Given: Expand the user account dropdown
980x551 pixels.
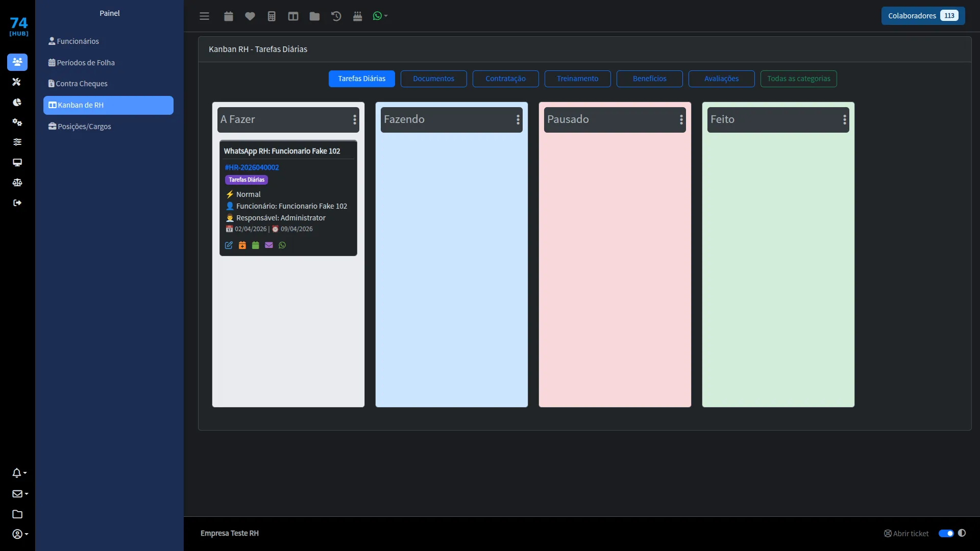Looking at the screenshot, I should (20, 534).
